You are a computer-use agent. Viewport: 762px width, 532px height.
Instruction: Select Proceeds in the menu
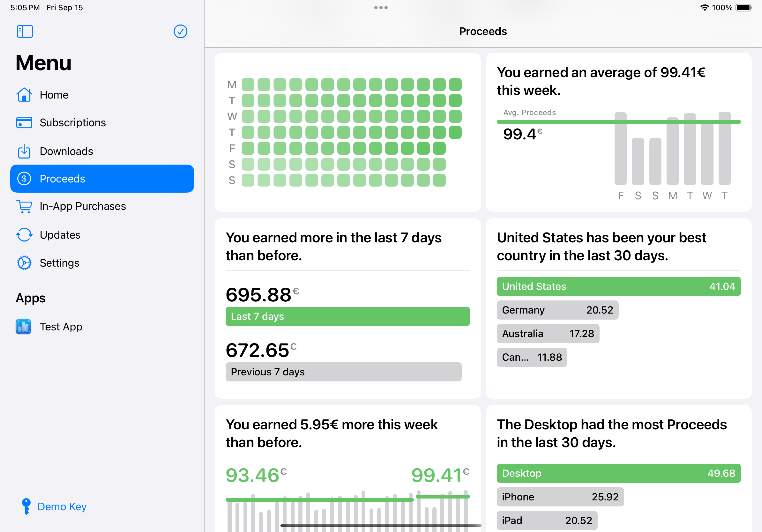point(102,179)
